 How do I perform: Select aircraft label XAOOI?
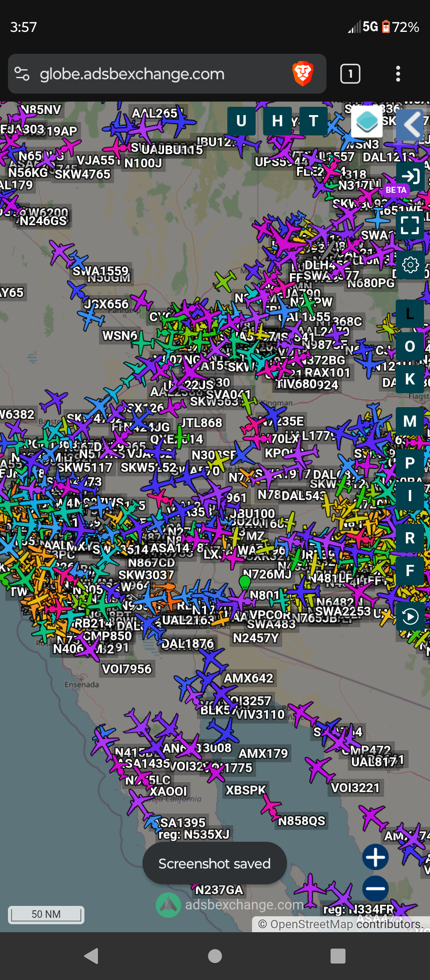point(168,791)
